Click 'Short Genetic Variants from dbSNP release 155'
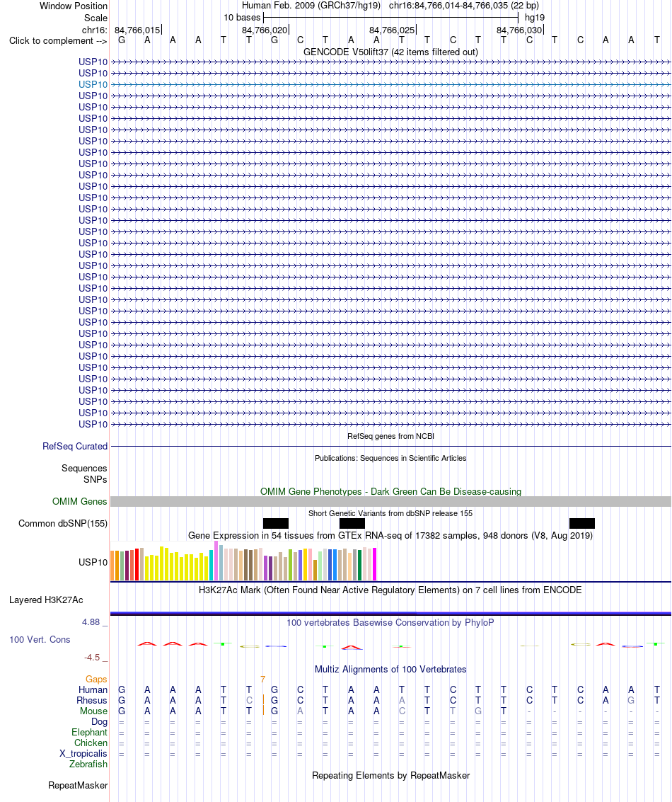This screenshot has height=802, width=672. 390,513
